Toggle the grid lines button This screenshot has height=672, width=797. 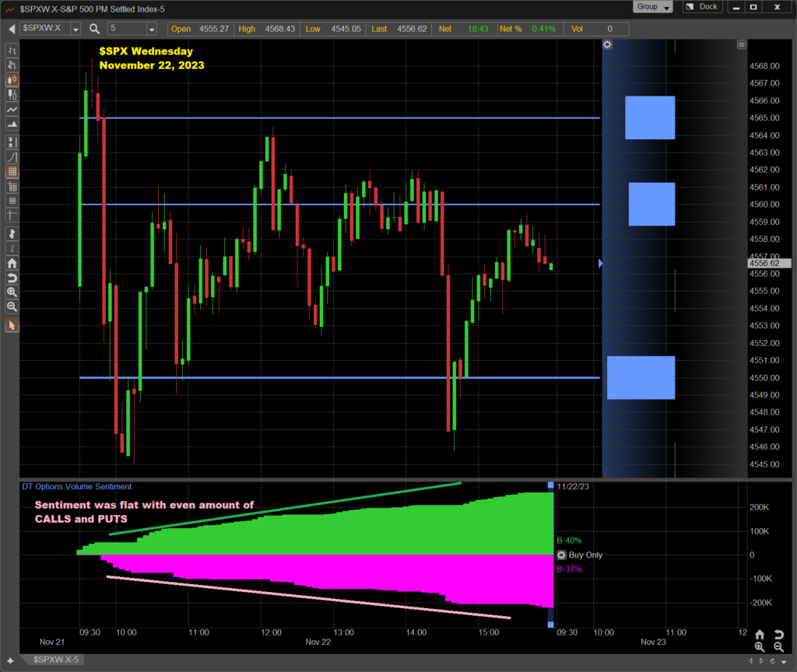pyautogui.click(x=12, y=171)
